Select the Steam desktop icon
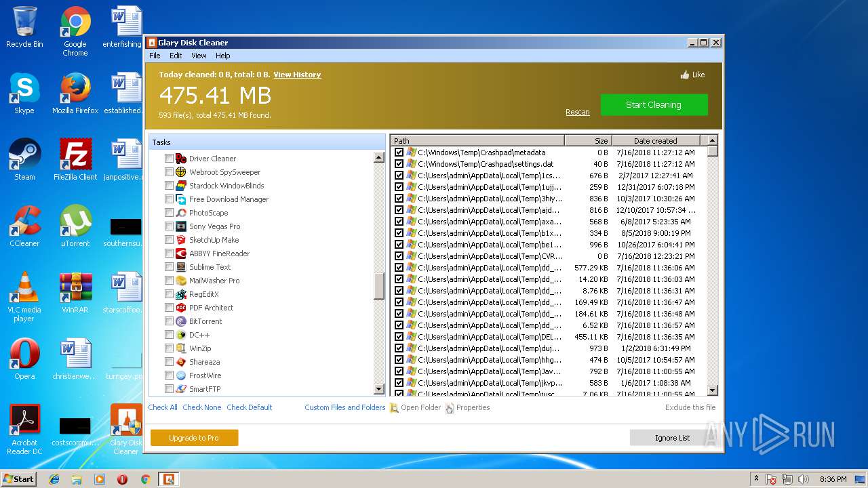868x488 pixels. (24, 161)
